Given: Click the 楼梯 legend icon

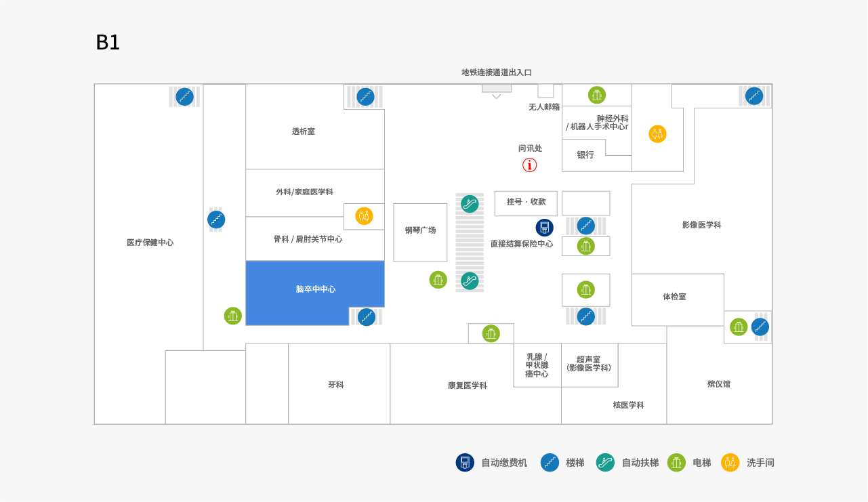Looking at the screenshot, I should tap(550, 463).
